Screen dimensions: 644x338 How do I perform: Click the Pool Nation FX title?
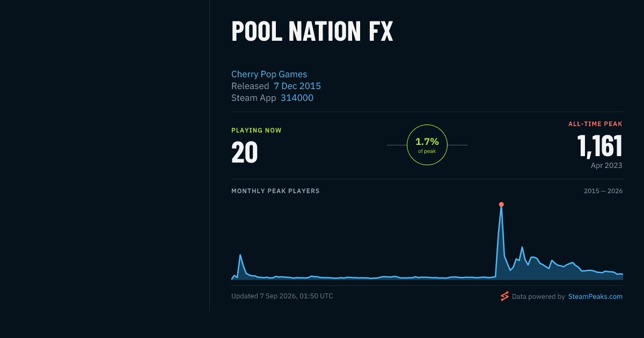tap(312, 31)
